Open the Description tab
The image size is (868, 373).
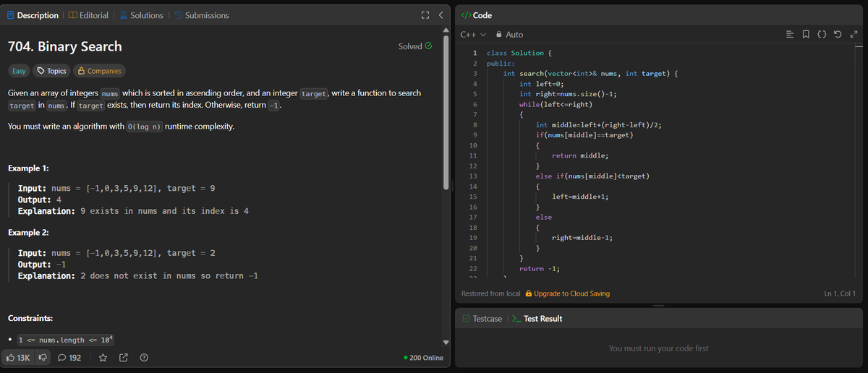click(33, 15)
